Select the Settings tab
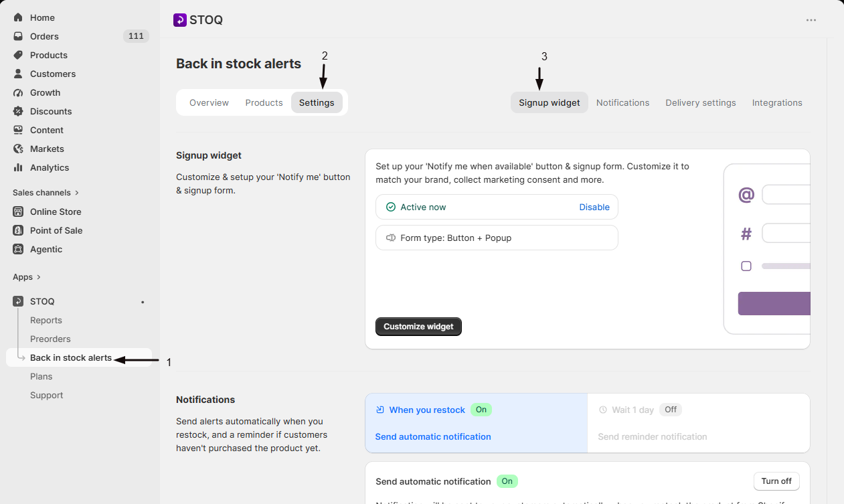 click(x=317, y=102)
